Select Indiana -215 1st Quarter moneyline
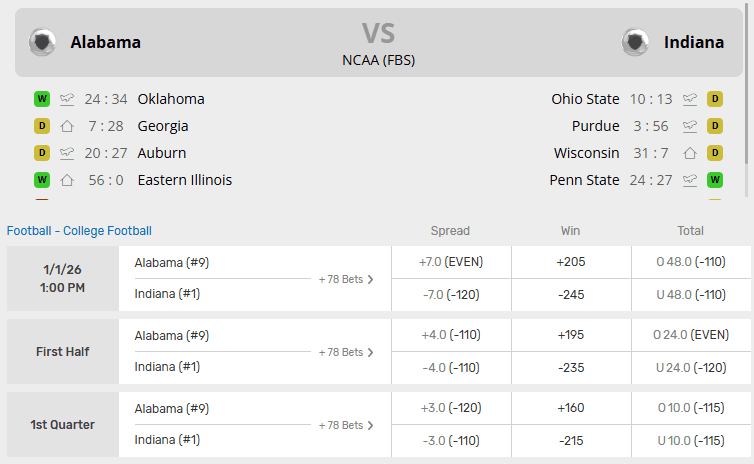The width and height of the screenshot is (754, 464). pyautogui.click(x=571, y=441)
